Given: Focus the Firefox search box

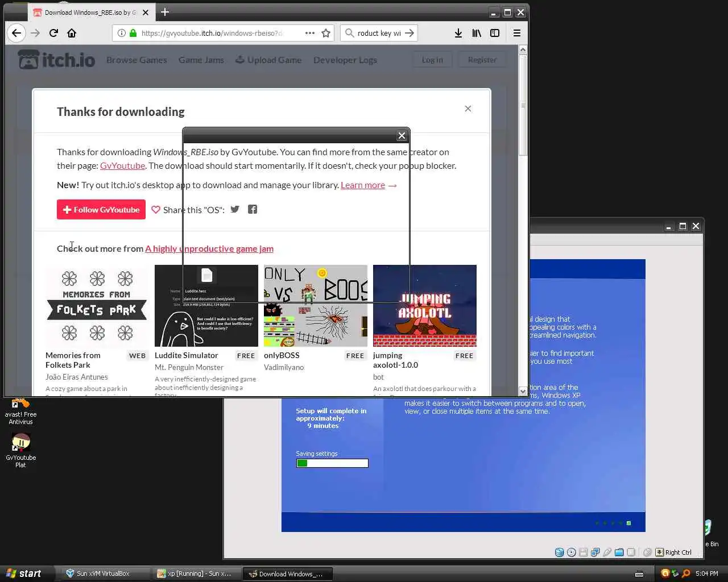Looking at the screenshot, I should pyautogui.click(x=378, y=33).
